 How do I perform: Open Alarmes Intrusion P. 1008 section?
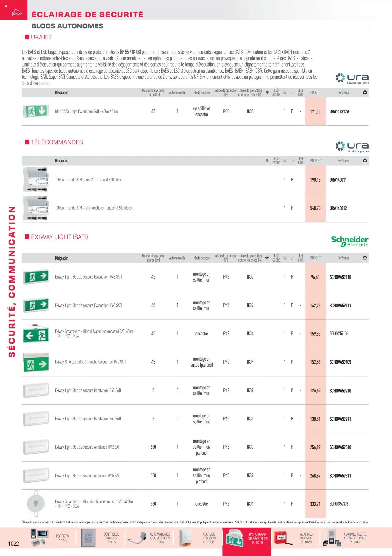(209, 538)
